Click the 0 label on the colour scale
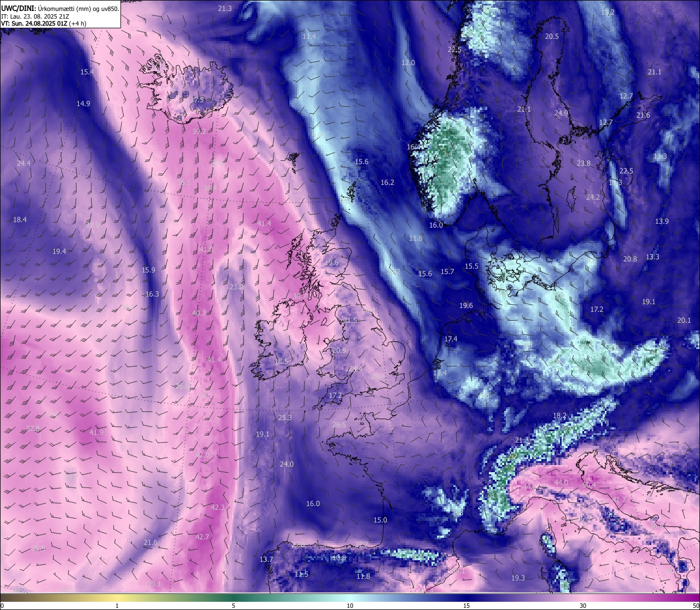This screenshot has width=700, height=610. point(2,606)
